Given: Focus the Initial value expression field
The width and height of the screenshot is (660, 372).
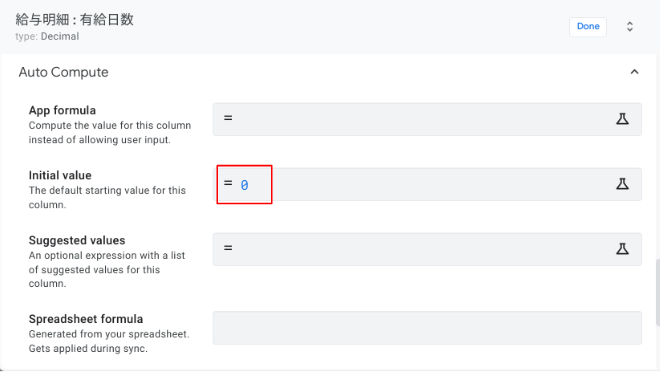Looking at the screenshot, I should click(427, 184).
